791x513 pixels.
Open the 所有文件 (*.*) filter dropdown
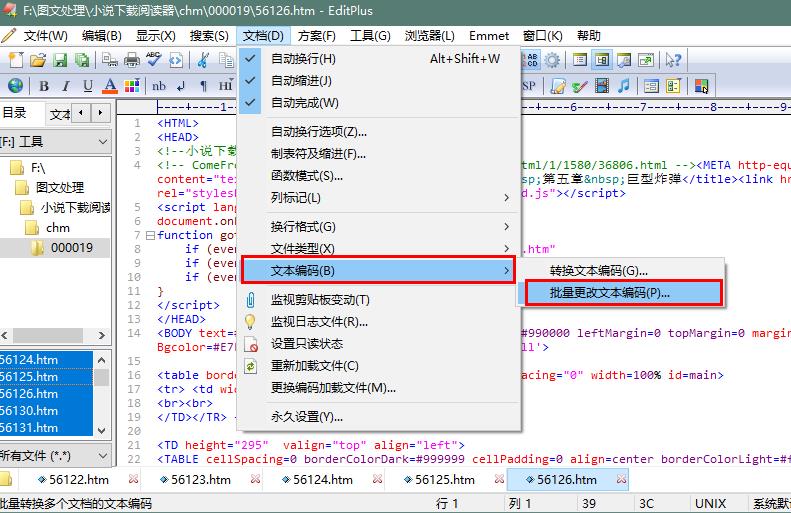[102, 456]
